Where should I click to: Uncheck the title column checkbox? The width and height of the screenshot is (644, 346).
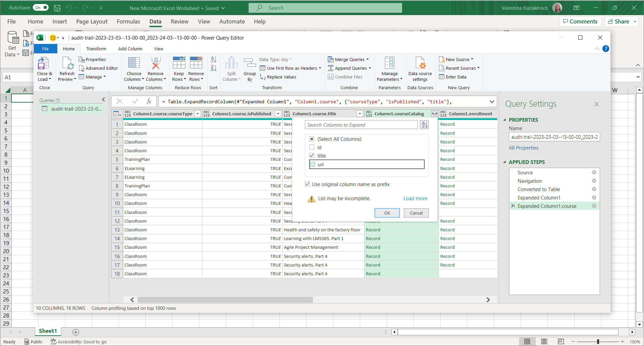click(312, 156)
